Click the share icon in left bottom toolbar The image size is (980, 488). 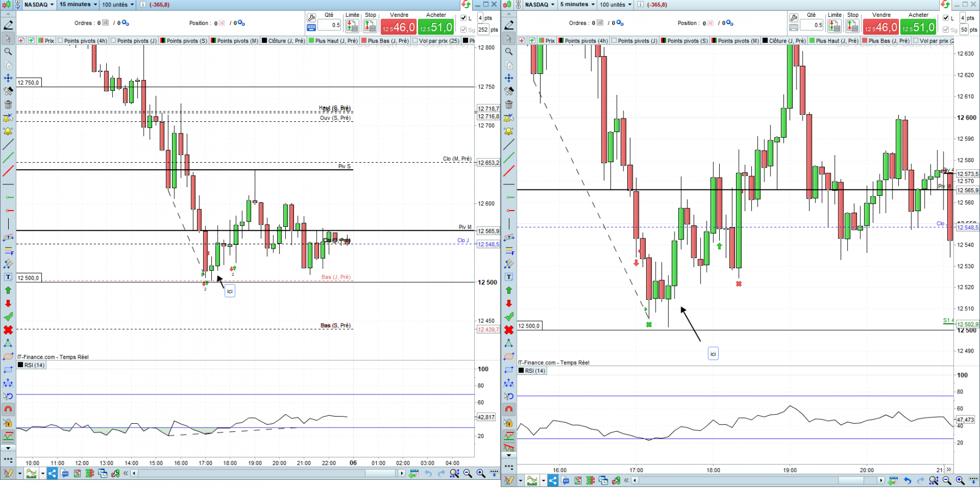tap(52, 473)
